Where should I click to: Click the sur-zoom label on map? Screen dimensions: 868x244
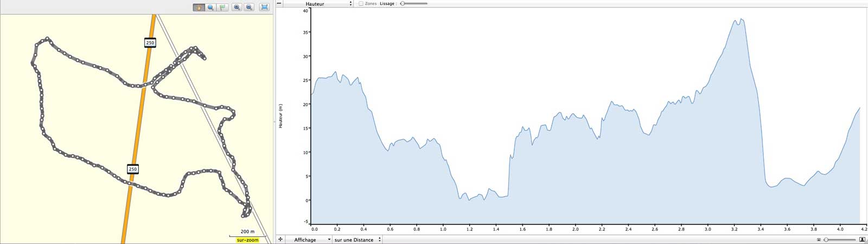248,240
